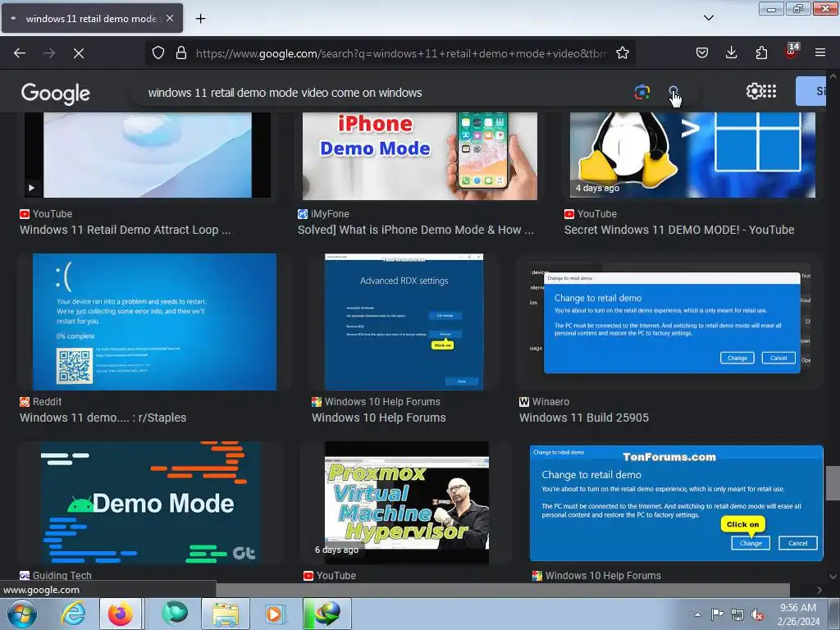The image size is (840, 630).
Task: Switch to Firefox in the taskbar
Action: (x=121, y=614)
